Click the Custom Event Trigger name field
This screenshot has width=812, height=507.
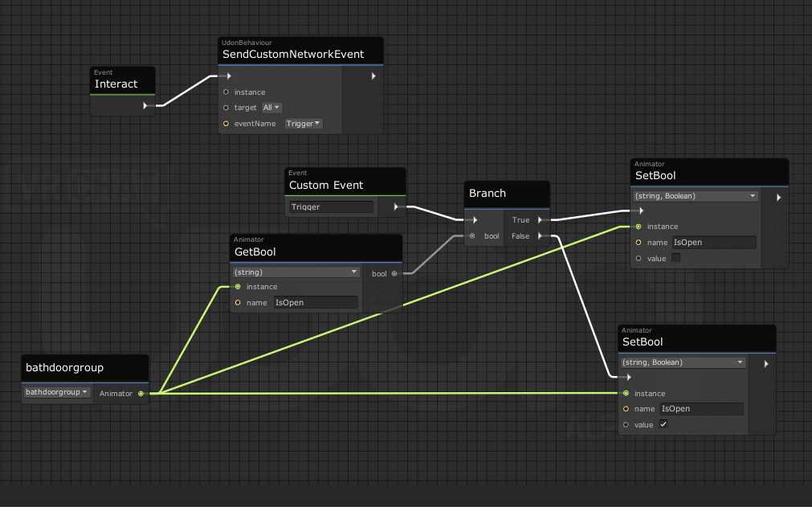coord(331,207)
